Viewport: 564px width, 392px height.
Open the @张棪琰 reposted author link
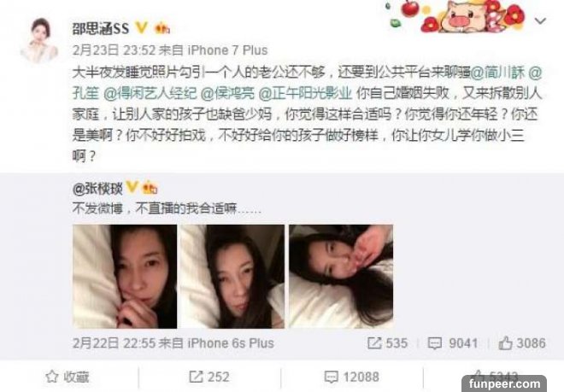tap(97, 188)
